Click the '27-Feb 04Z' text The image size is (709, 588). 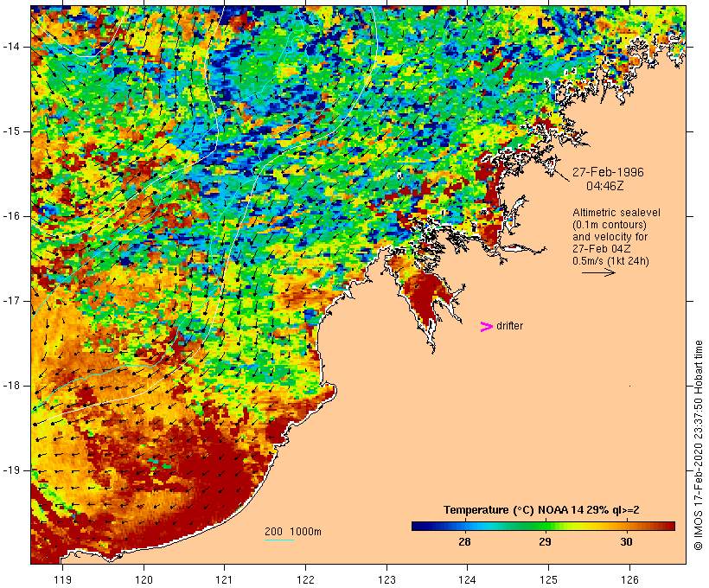tap(602, 249)
